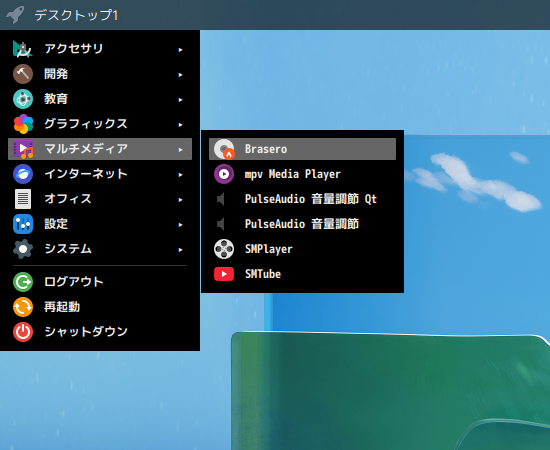550x450 pixels.
Task: Open the オフィス menu category
Action: coord(100,199)
